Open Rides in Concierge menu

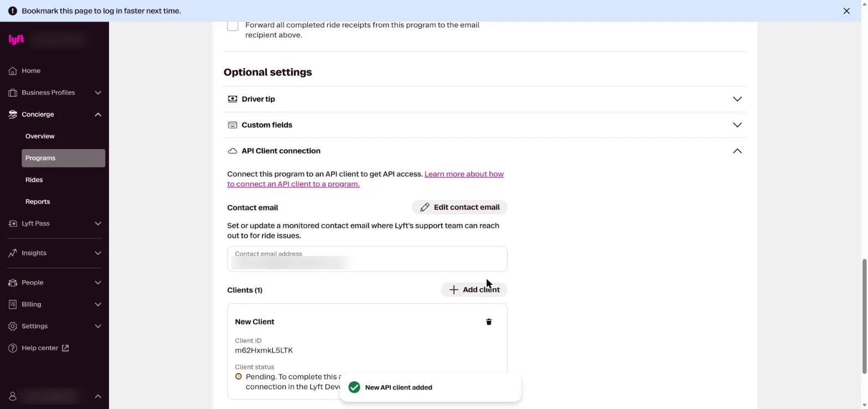click(34, 180)
